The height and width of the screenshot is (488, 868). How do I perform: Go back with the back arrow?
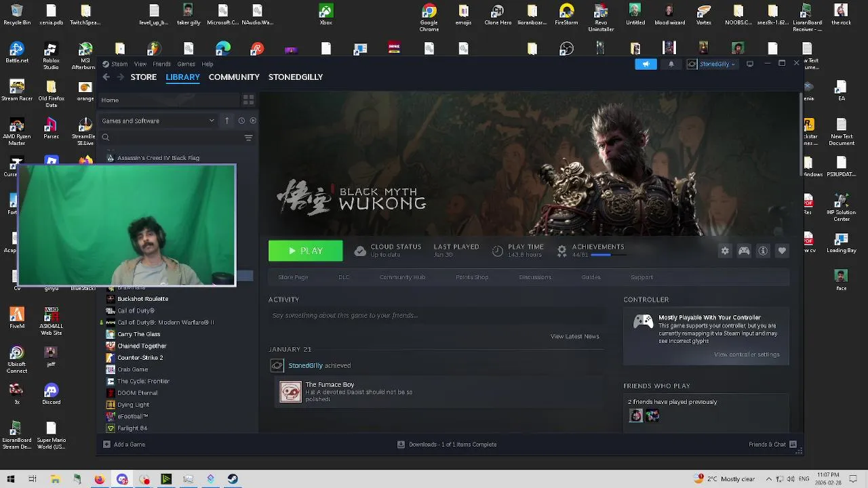[106, 77]
